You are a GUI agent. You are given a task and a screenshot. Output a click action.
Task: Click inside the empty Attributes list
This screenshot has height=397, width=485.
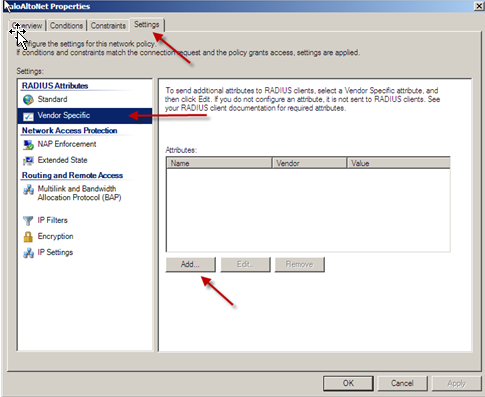[308, 210]
